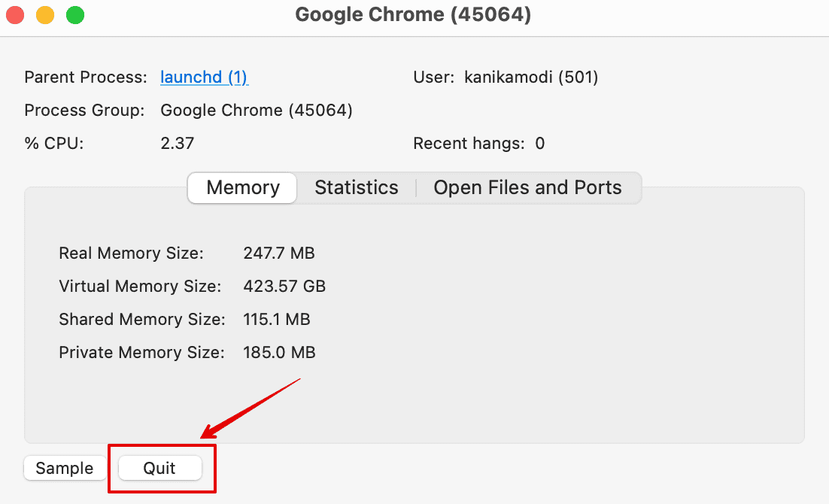
Task: Click the user name kanikamodi (501)
Action: (531, 77)
